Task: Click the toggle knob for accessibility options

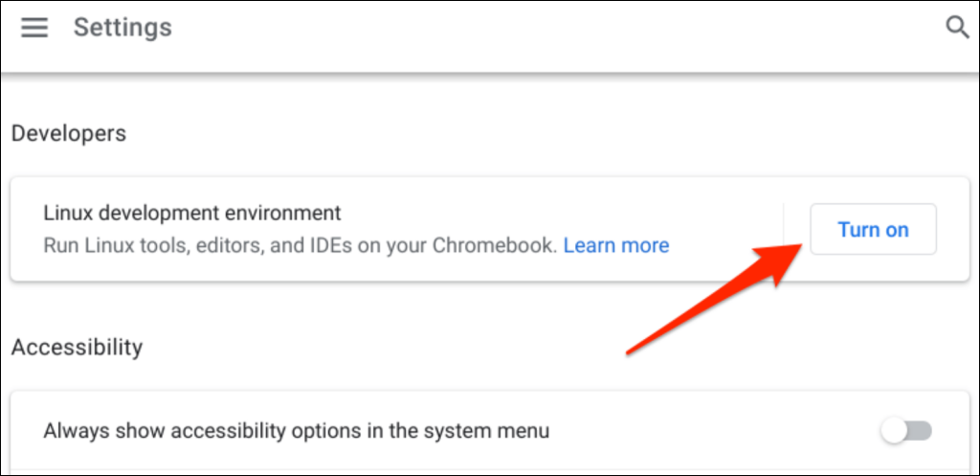Action: pos(894,431)
